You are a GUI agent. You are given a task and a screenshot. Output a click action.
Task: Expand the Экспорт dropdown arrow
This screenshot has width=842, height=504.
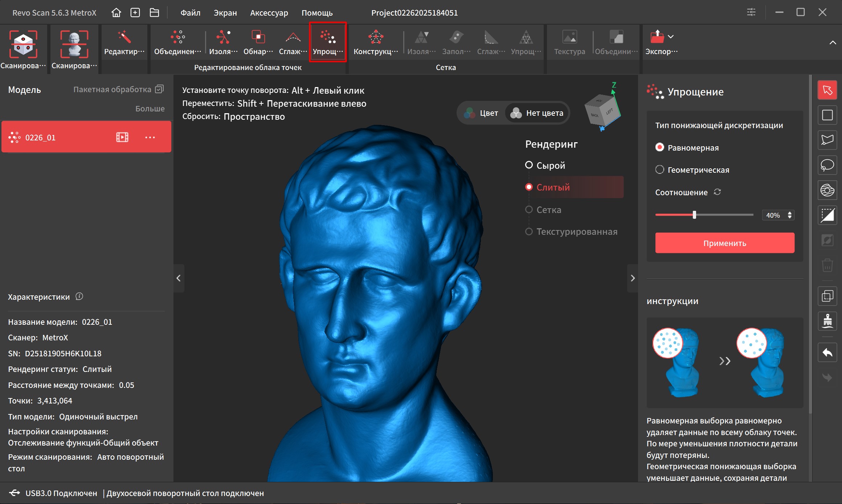[671, 36]
